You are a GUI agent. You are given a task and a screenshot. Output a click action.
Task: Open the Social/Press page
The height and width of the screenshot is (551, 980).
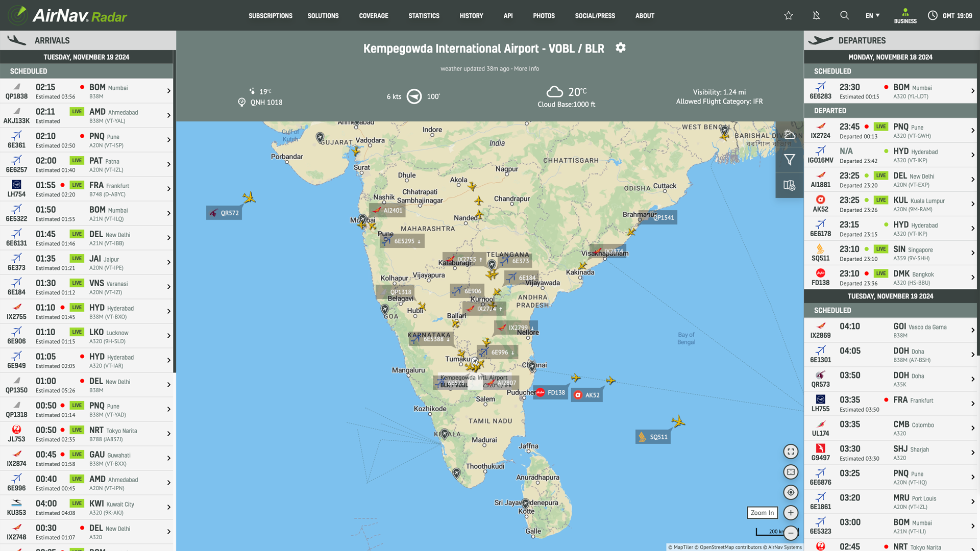pyautogui.click(x=595, y=16)
